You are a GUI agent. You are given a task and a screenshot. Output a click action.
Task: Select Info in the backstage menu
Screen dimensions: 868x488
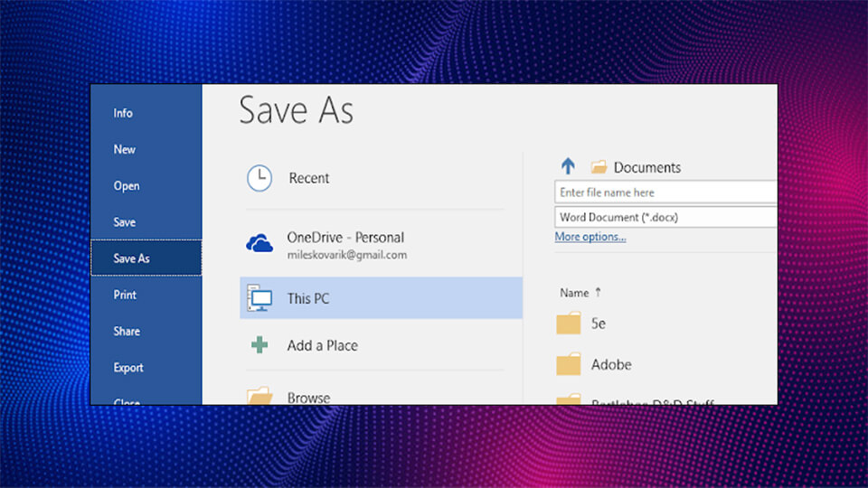pos(123,113)
